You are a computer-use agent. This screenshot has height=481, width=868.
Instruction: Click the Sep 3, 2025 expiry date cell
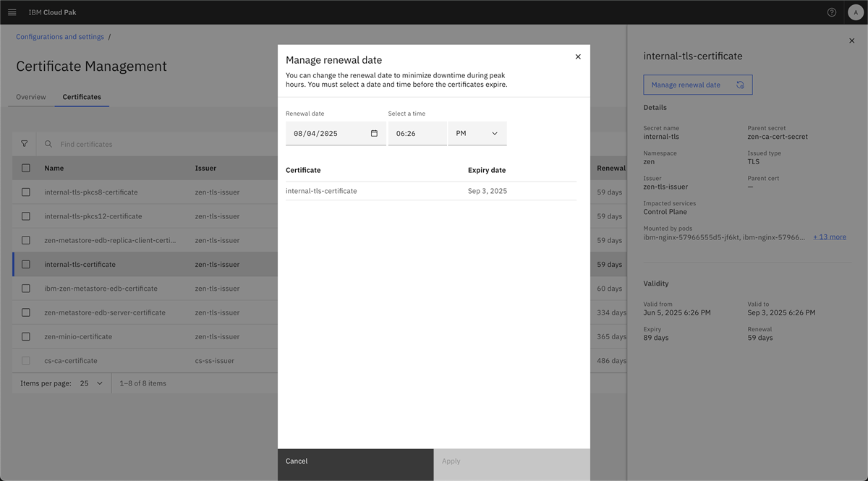(x=488, y=191)
